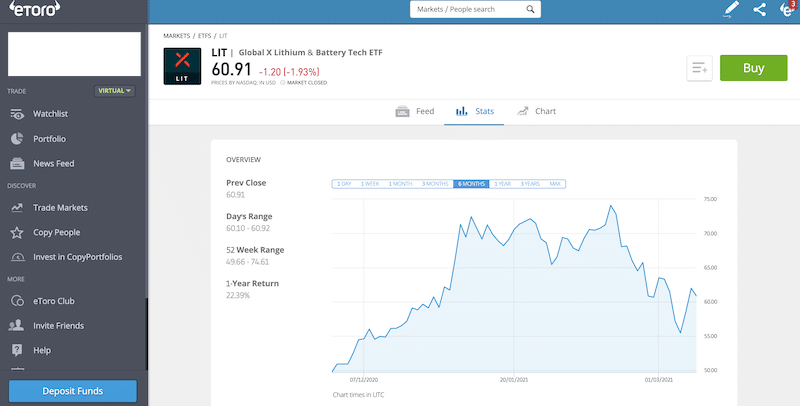Click the price value 60.91 in header
Image resolution: width=800 pixels, height=406 pixels.
point(232,69)
